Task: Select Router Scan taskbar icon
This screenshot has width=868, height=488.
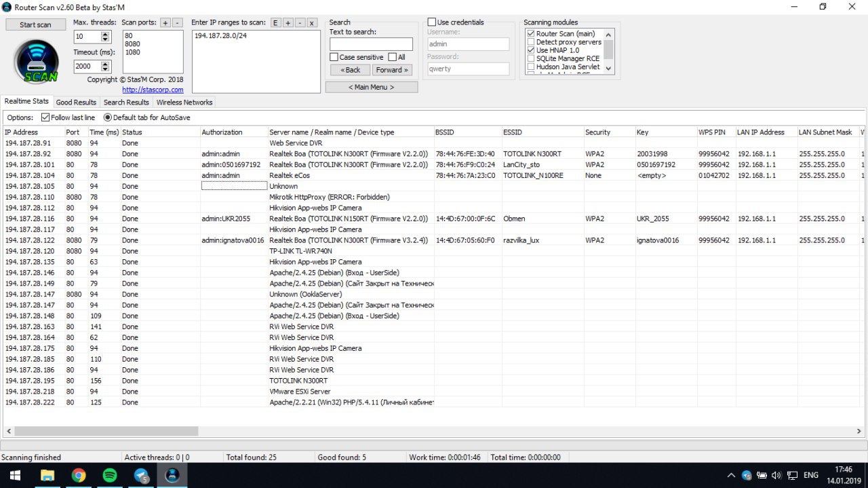Action: 172,475
